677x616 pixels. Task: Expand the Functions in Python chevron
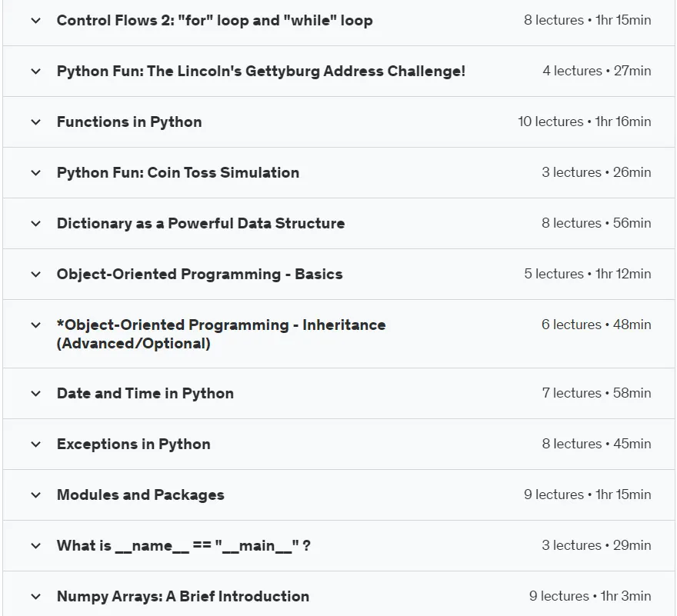[x=36, y=122]
